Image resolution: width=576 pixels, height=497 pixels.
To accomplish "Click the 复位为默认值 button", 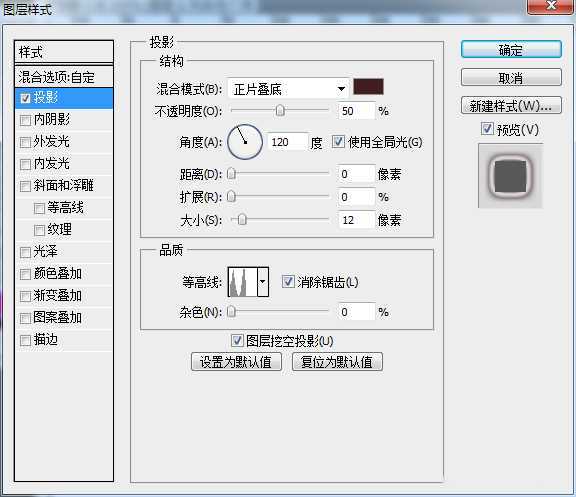I will click(337, 362).
